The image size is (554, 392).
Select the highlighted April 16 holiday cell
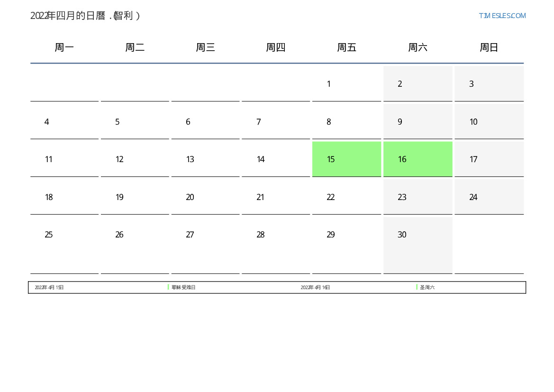coord(418,159)
